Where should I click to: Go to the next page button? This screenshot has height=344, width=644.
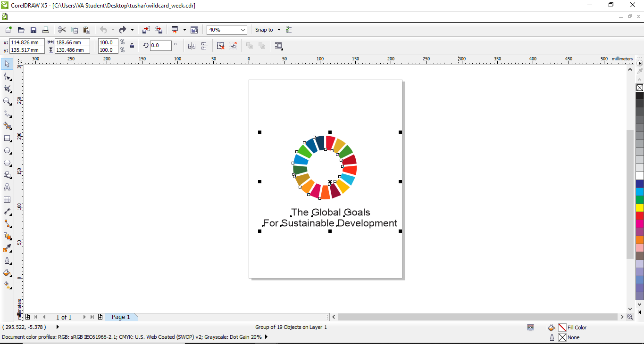click(x=84, y=317)
